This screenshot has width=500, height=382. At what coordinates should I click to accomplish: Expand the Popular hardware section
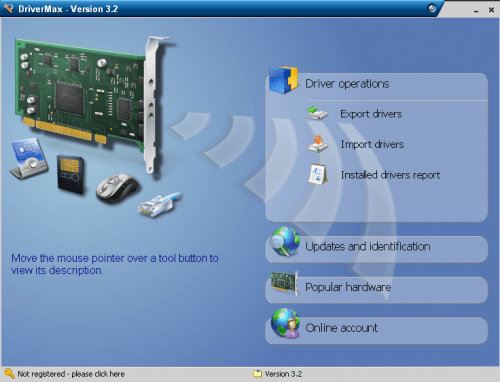click(377, 289)
